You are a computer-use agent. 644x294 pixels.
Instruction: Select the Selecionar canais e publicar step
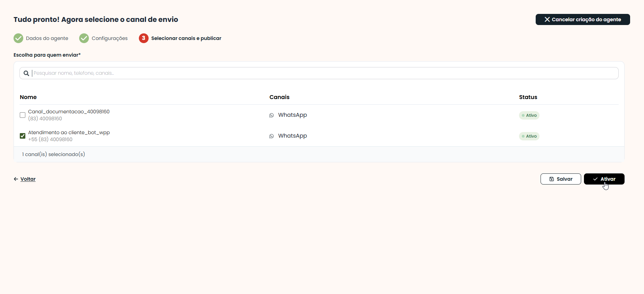(x=180, y=38)
